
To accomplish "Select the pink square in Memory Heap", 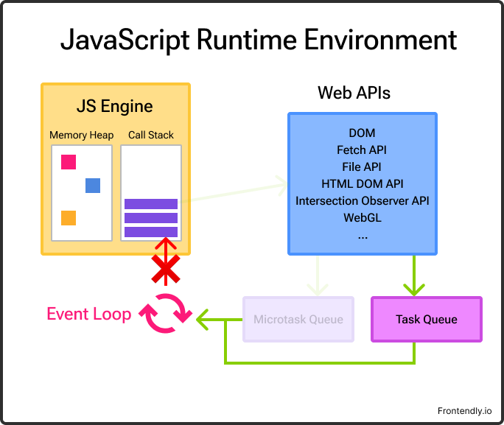I will tap(69, 162).
